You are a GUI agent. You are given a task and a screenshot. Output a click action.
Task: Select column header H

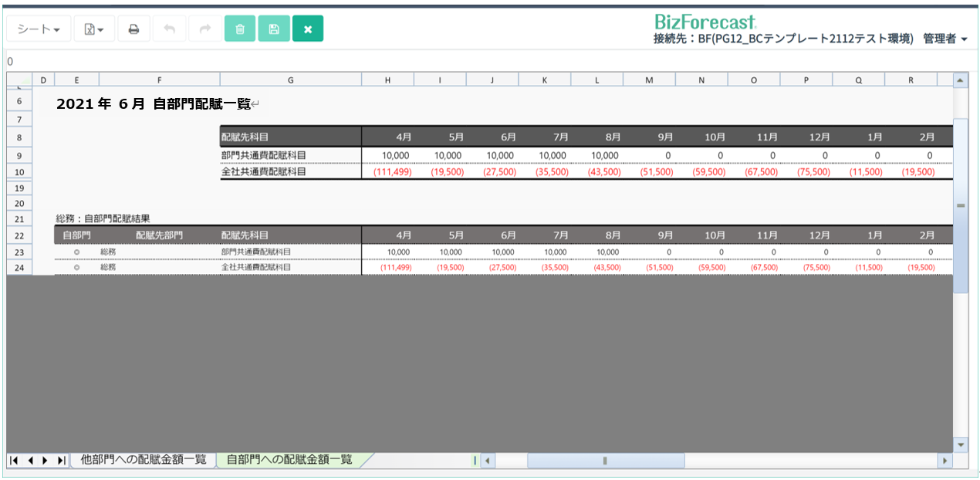pos(387,79)
